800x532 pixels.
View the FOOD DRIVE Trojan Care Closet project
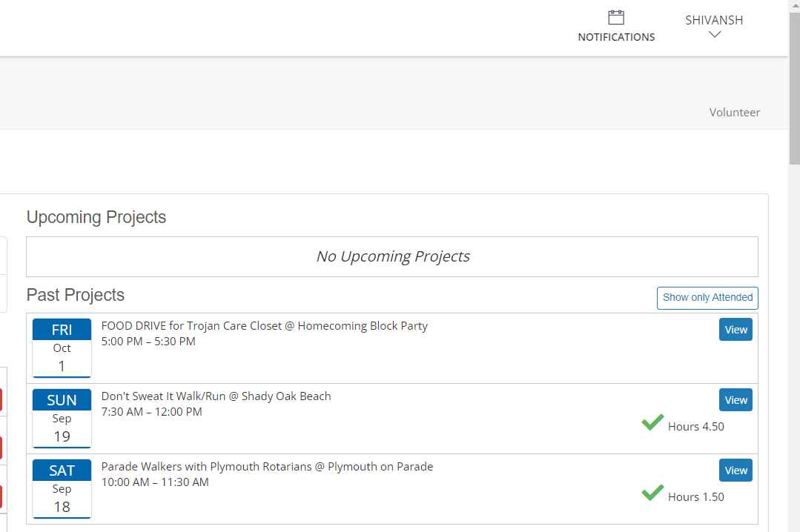[735, 330]
